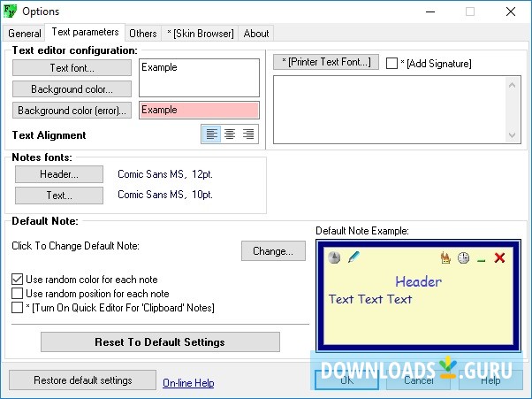Screen dimensions: 532x399
Task: Click the red X icon on example note
Action: [500, 257]
